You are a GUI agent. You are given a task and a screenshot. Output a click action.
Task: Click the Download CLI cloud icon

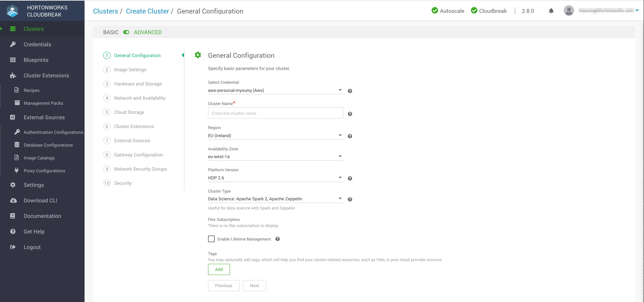13,200
